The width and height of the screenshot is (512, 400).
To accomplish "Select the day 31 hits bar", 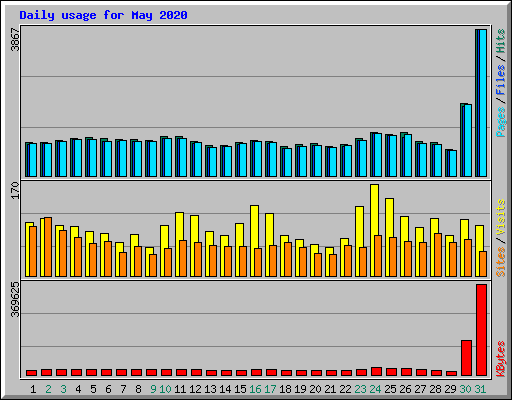I will click(477, 103).
